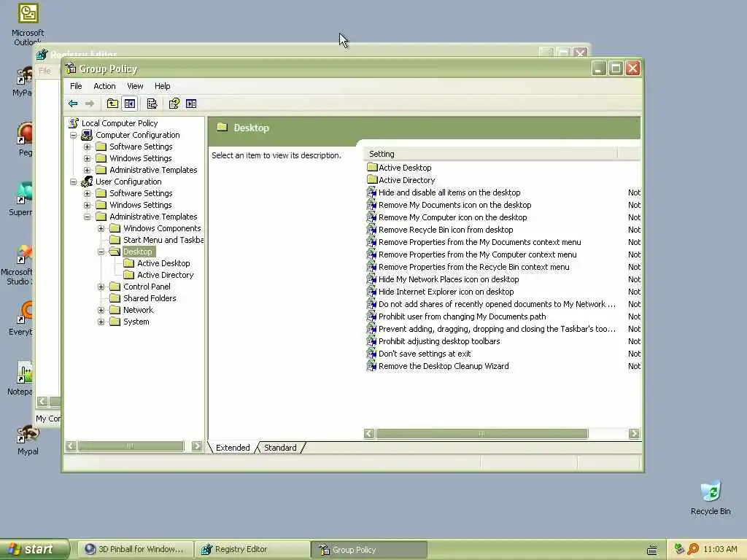Click the Registry Editor title bar icon

click(42, 54)
